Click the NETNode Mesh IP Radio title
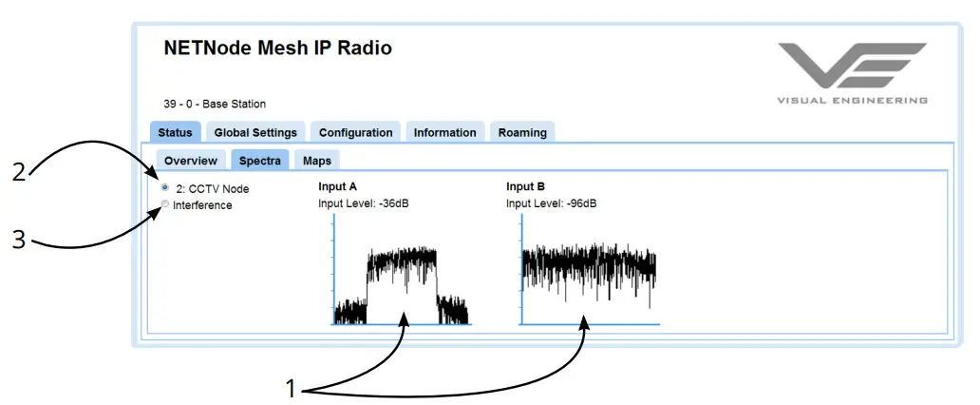The width and height of the screenshot is (980, 405). [x=278, y=48]
